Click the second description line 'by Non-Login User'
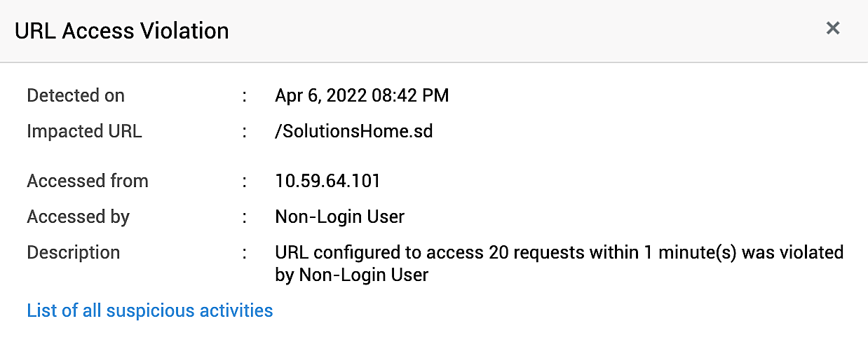This screenshot has width=868, height=356. tap(351, 275)
